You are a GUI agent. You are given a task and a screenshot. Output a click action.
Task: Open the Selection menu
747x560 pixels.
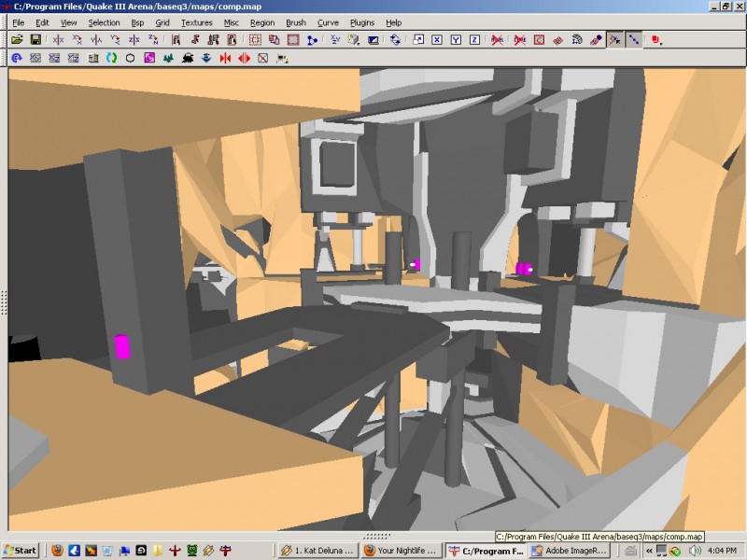104,22
